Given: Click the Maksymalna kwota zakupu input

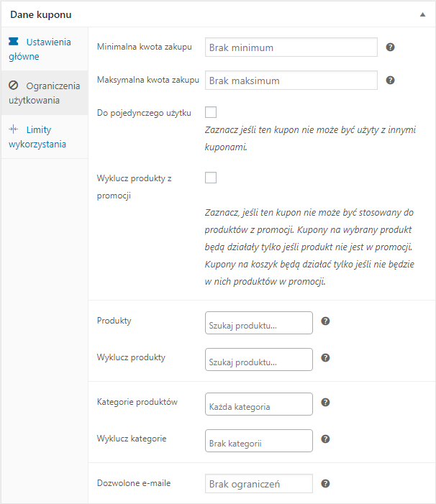Looking at the screenshot, I should [x=291, y=81].
